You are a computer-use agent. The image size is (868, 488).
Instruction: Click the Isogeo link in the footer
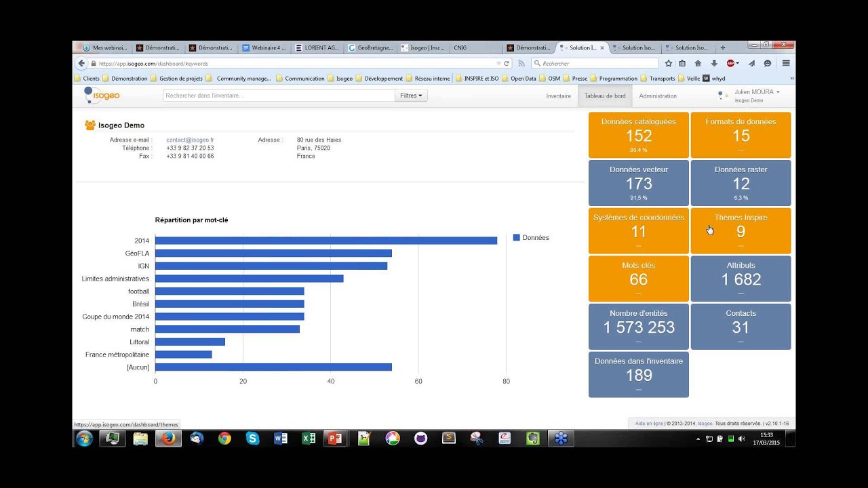705,424
